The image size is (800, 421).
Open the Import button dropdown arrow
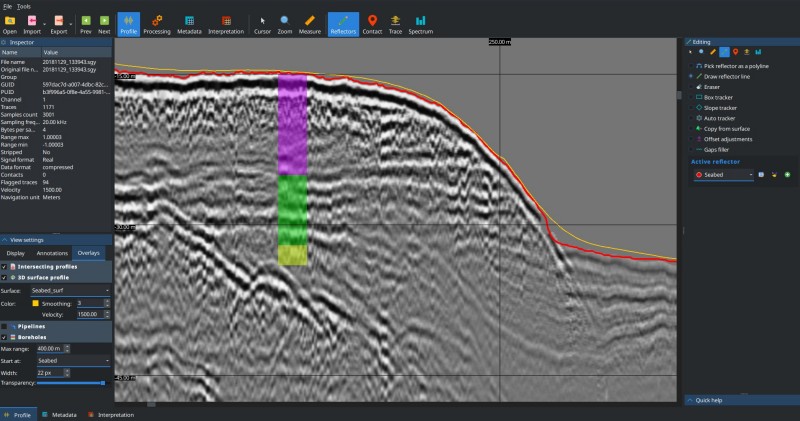click(x=44, y=24)
